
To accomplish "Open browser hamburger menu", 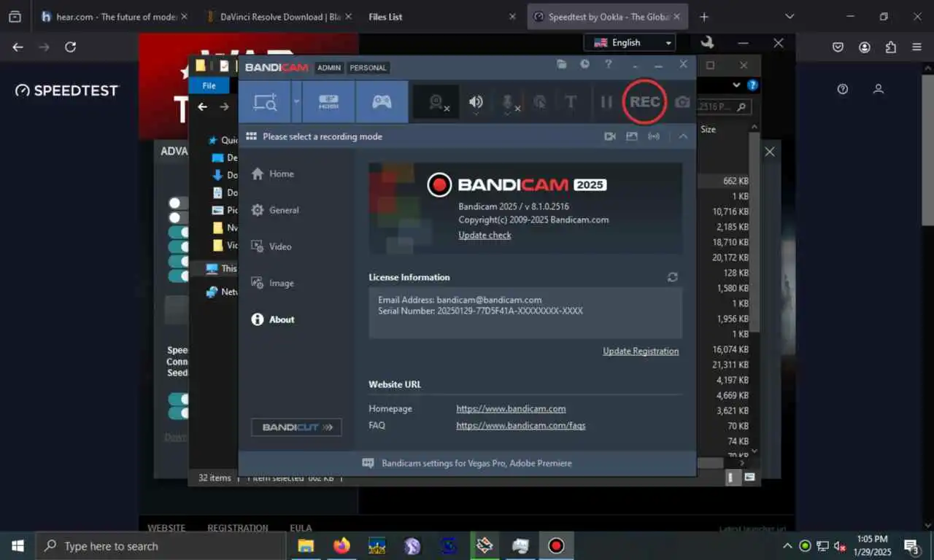I will [x=916, y=47].
